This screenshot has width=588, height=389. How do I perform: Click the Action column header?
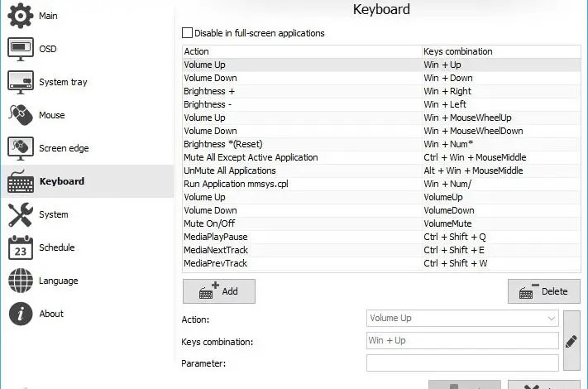click(302, 51)
